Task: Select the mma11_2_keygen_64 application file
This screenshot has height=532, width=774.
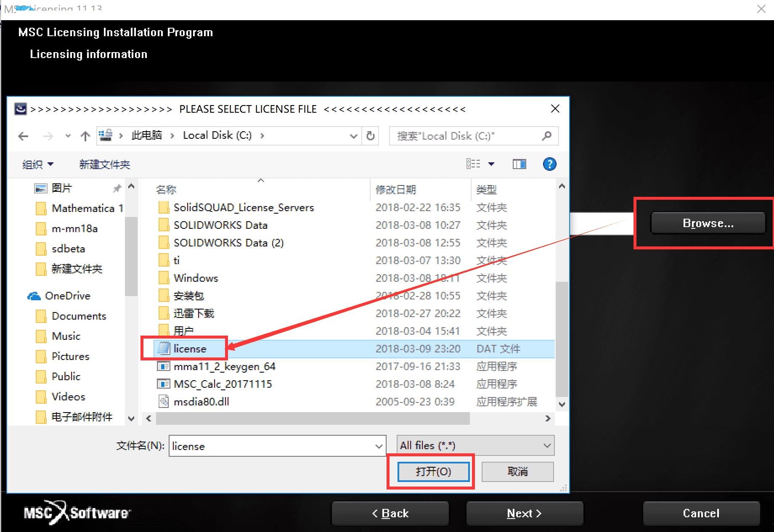Action: pyautogui.click(x=224, y=366)
